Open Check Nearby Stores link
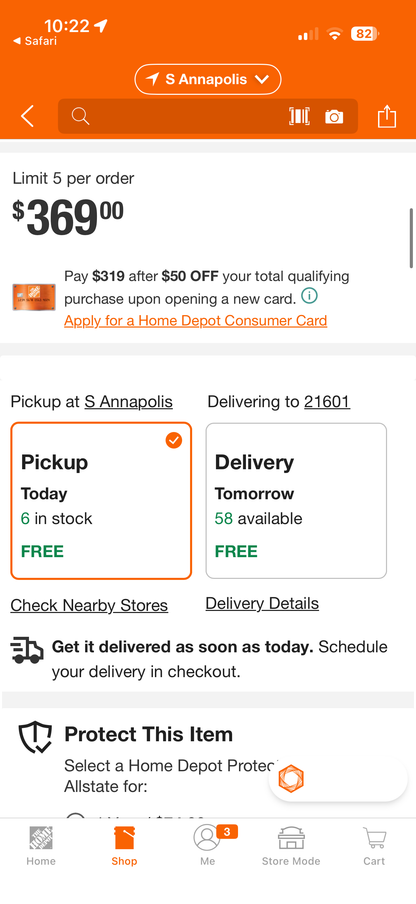Viewport: 416px width, 904px height. [x=89, y=605]
